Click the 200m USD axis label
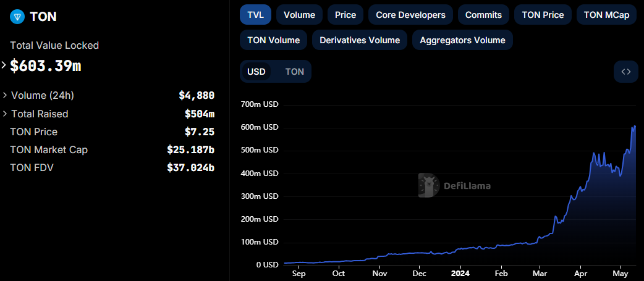 (259, 219)
